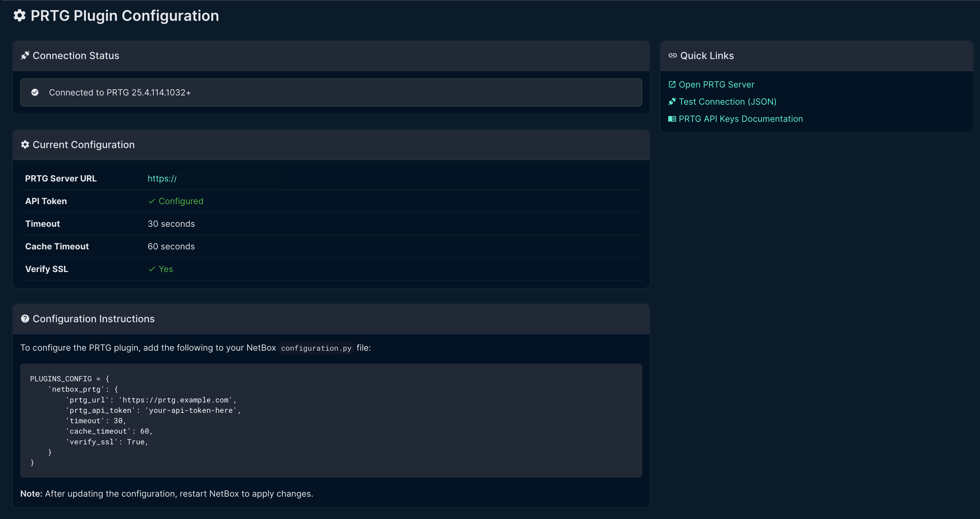Screen dimensions: 980x519
Task: Click the Configuration Instructions card heading
Action: [94, 319]
